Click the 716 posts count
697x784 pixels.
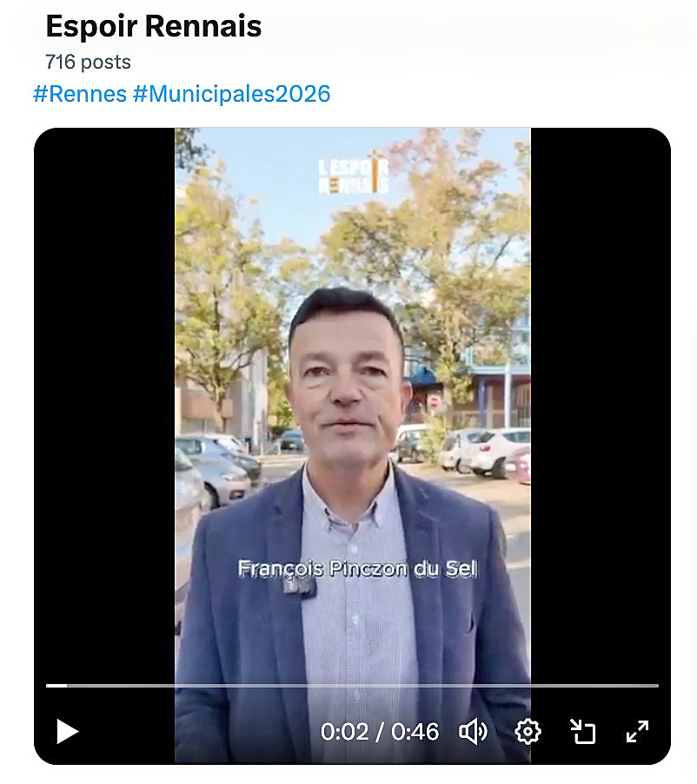click(x=88, y=62)
